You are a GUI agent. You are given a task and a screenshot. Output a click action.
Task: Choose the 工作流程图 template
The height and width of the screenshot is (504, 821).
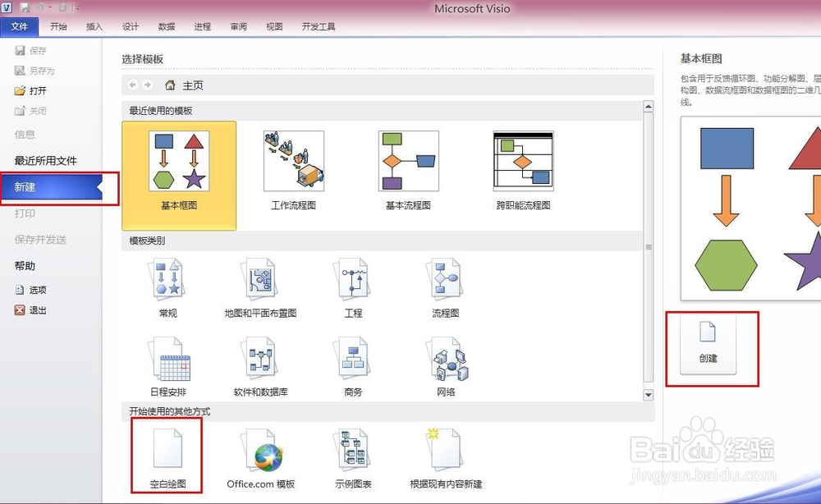coord(294,171)
